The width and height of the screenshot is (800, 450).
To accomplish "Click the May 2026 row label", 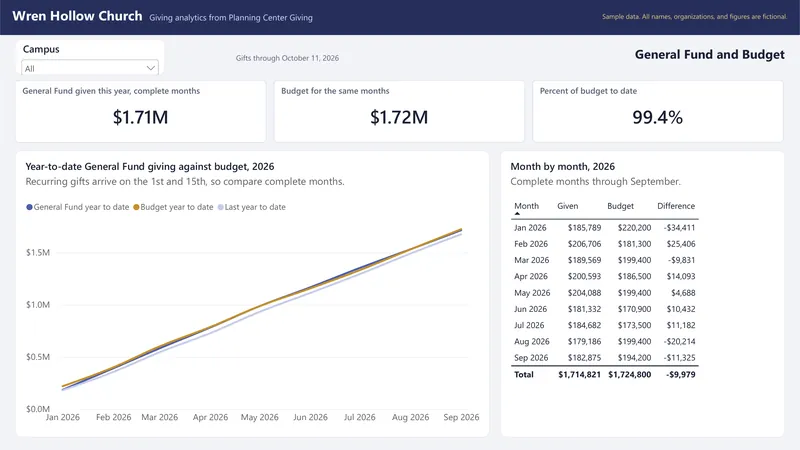I will pyautogui.click(x=532, y=293).
